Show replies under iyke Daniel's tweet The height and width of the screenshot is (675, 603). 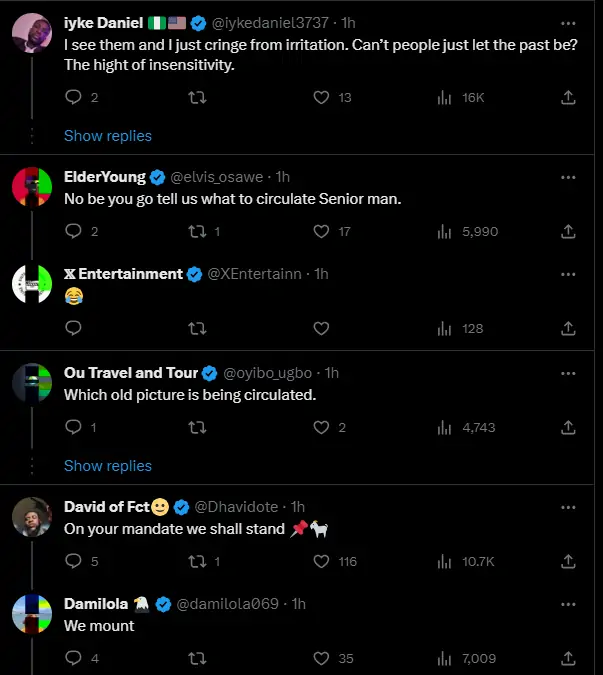[108, 135]
